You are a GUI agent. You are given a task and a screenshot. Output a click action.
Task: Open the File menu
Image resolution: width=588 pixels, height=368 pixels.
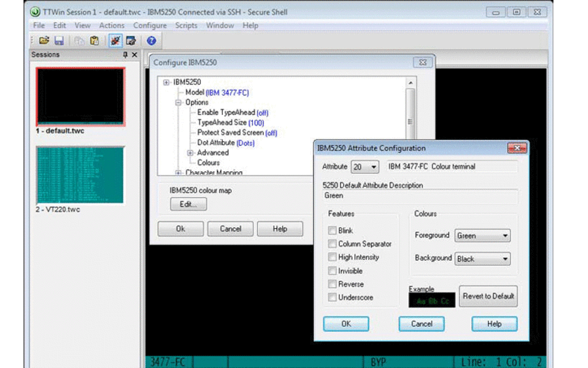39,25
